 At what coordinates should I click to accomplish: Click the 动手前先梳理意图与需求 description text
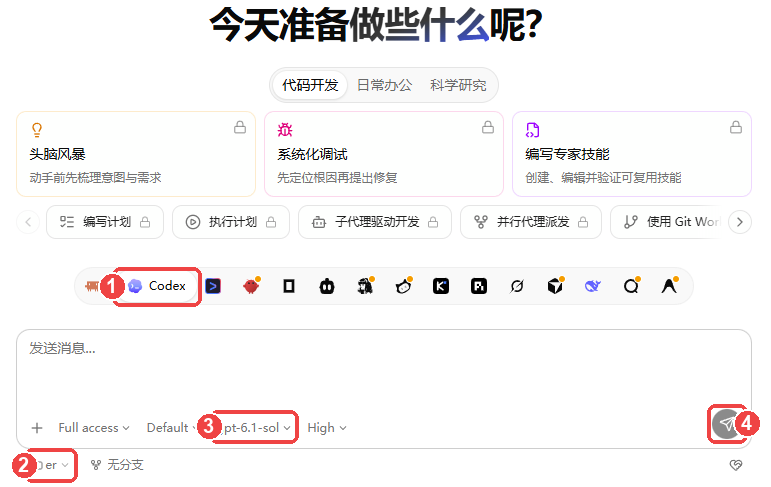(x=95, y=178)
